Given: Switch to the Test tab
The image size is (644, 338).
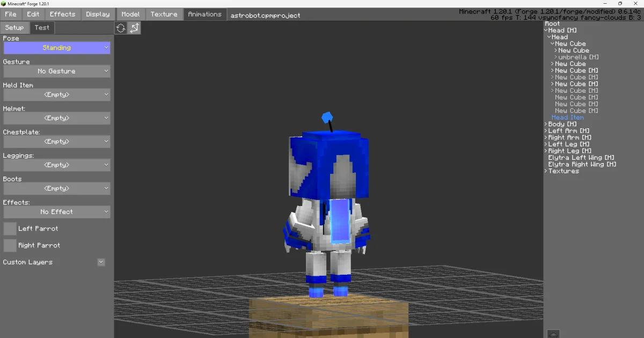Looking at the screenshot, I should point(42,27).
